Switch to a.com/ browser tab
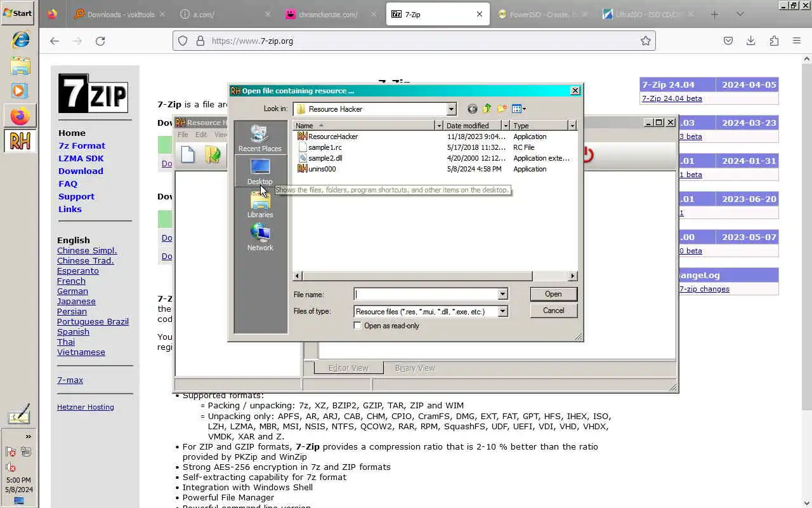The width and height of the screenshot is (812, 508). pos(225,14)
